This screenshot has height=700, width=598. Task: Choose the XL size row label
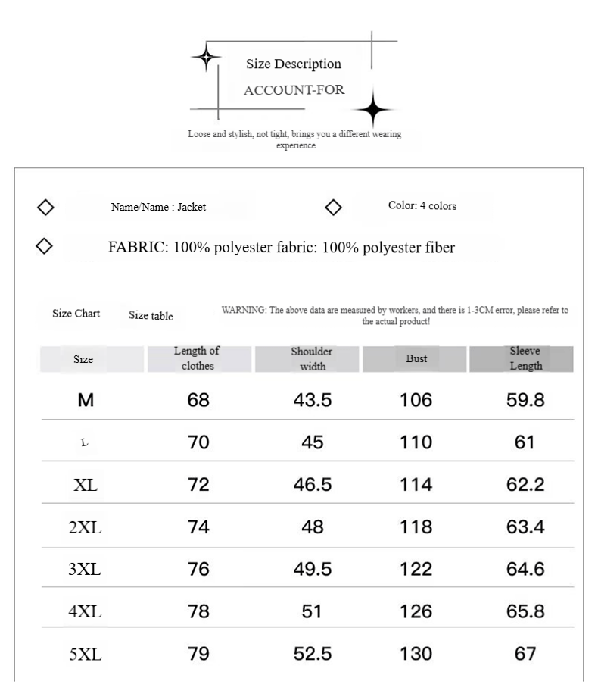[x=86, y=485]
